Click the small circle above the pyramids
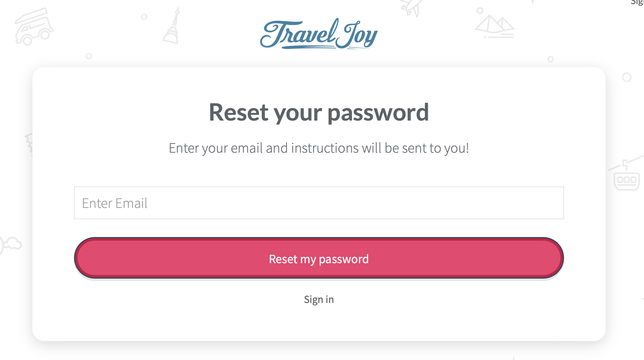 [x=480, y=11]
